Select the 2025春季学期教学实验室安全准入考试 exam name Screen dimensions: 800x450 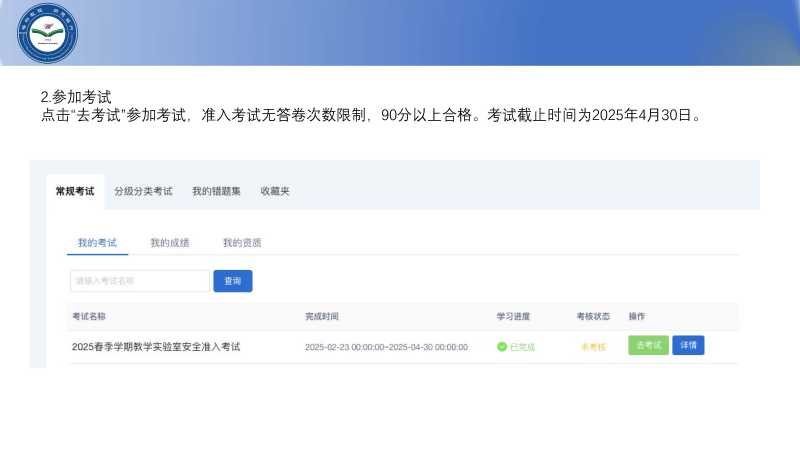(x=156, y=347)
